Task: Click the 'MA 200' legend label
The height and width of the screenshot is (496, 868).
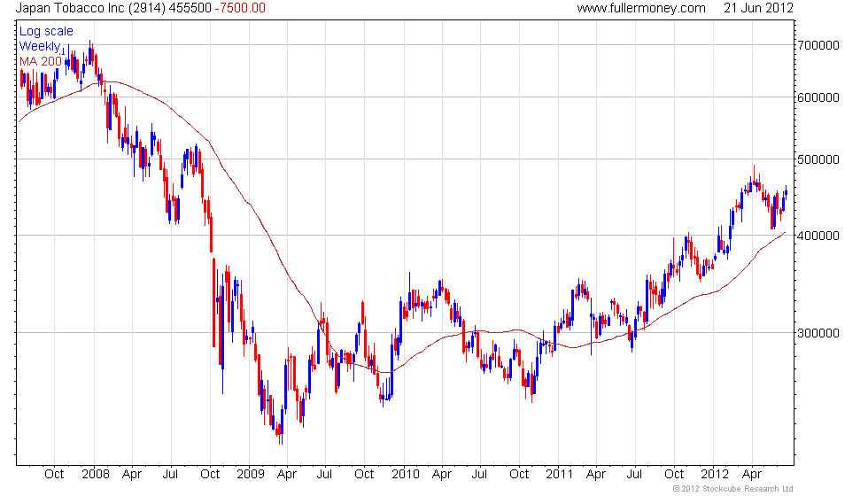Action: tap(41, 61)
